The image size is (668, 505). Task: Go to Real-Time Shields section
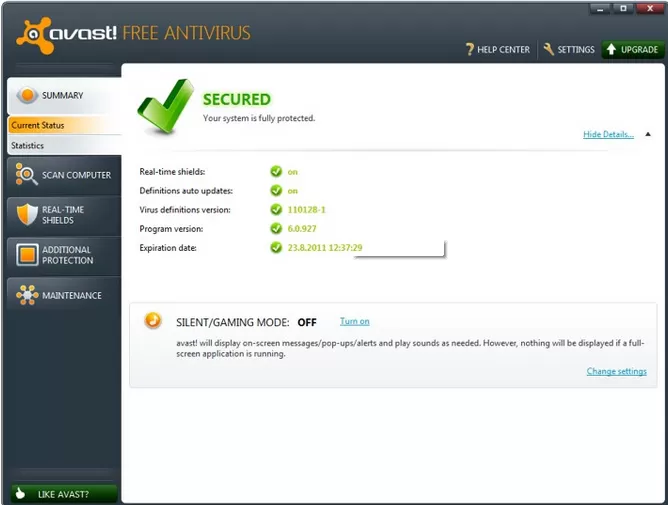point(64,215)
